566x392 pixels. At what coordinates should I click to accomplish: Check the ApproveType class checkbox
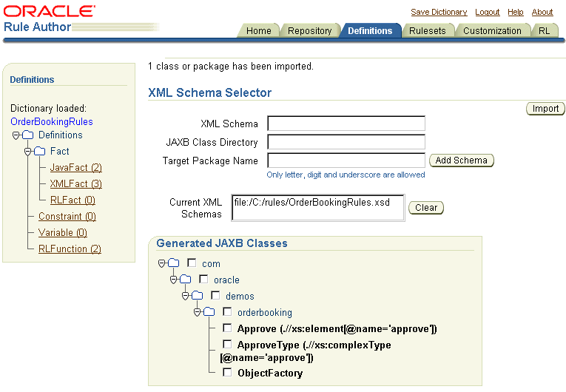(227, 344)
